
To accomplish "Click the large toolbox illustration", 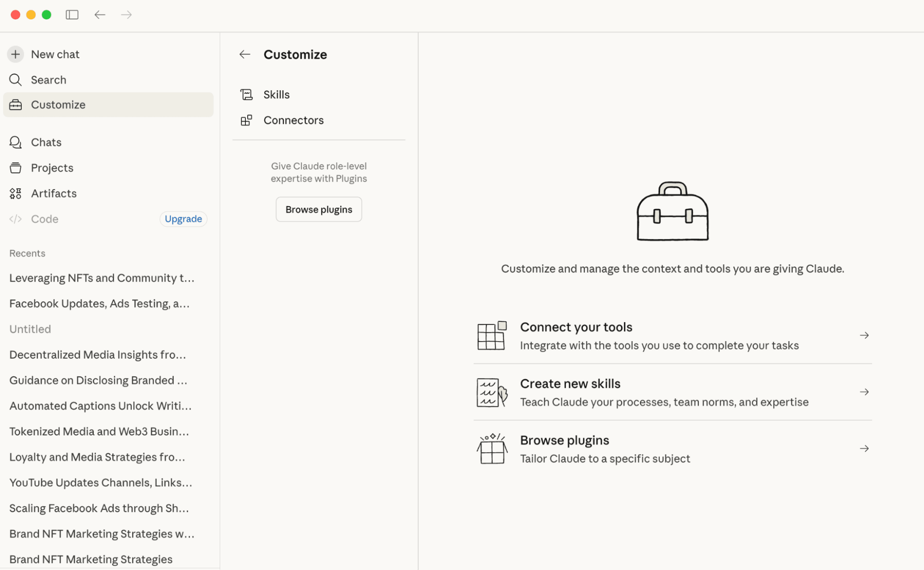I will (672, 211).
